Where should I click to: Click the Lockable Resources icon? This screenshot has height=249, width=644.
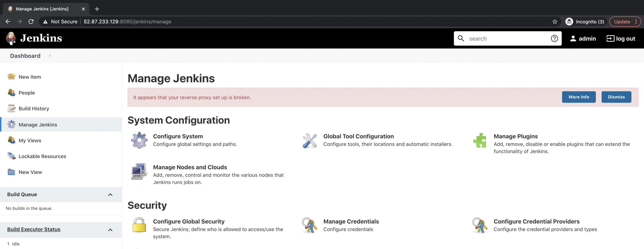tap(11, 156)
